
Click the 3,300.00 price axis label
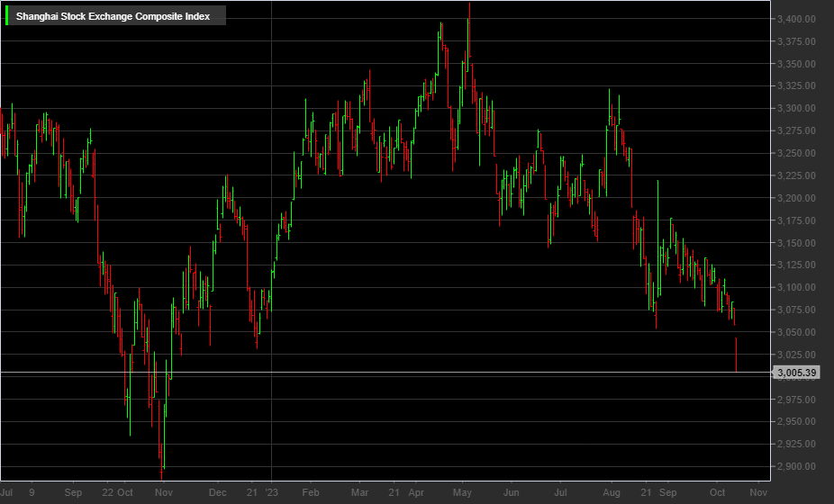(796, 108)
